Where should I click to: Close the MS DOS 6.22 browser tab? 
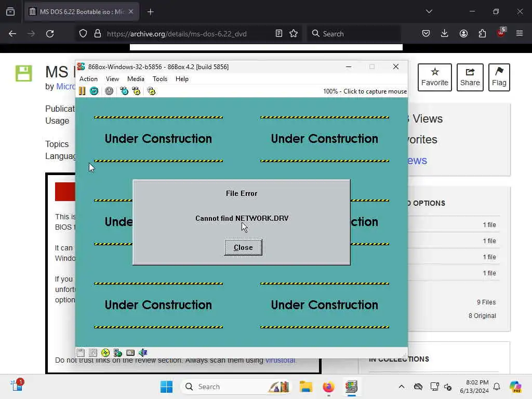(131, 11)
